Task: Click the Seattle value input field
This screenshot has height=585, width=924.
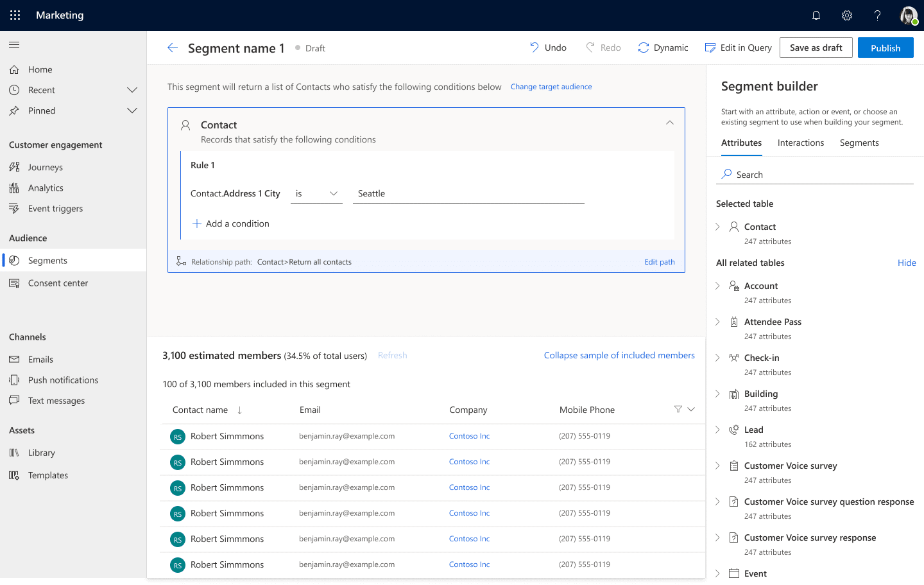Action: [468, 194]
